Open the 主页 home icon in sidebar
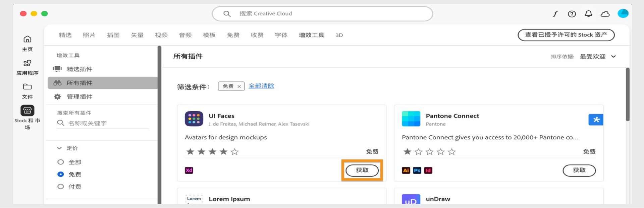 coord(27,39)
